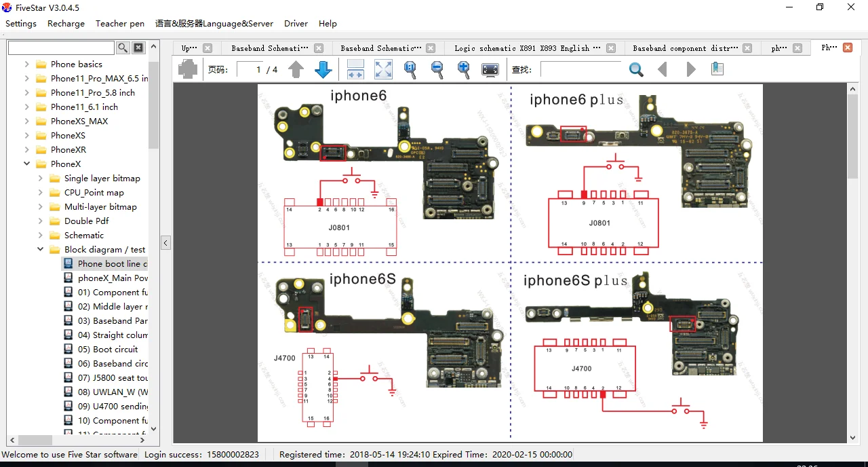Expand the Schematic folder

(x=41, y=236)
